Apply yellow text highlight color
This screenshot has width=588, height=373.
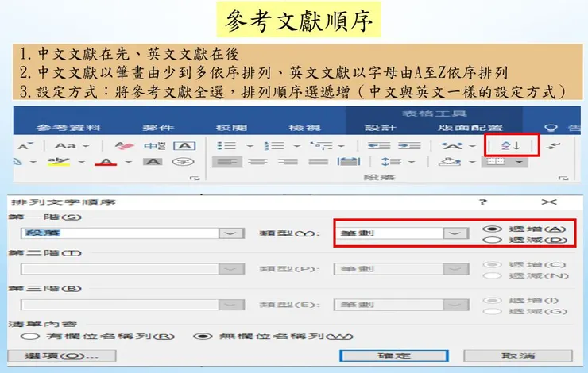click(59, 162)
